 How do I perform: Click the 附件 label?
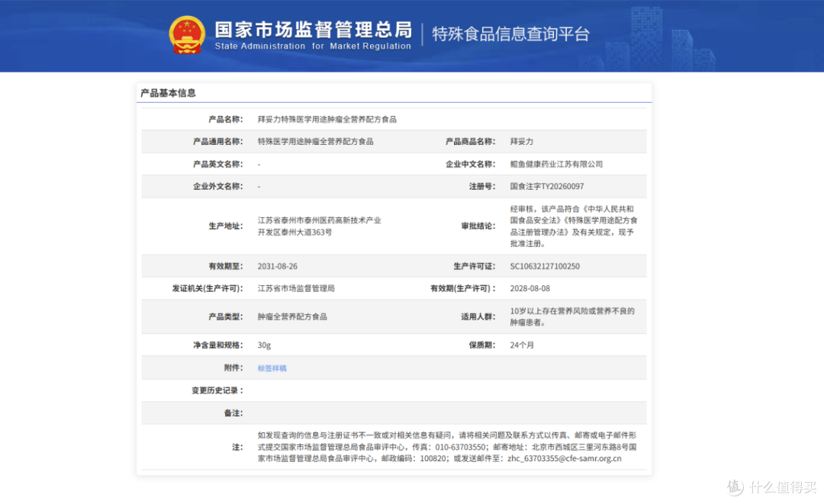pos(233,368)
